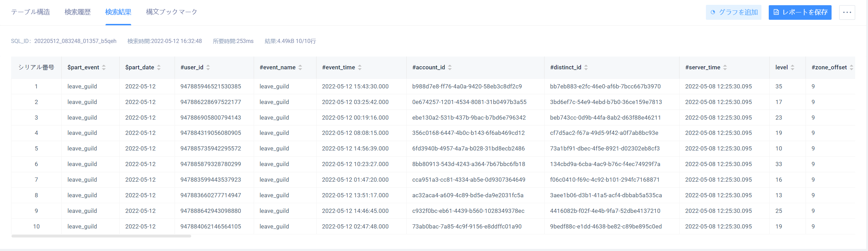Sort by #distinct_id column icon

[x=586, y=68]
